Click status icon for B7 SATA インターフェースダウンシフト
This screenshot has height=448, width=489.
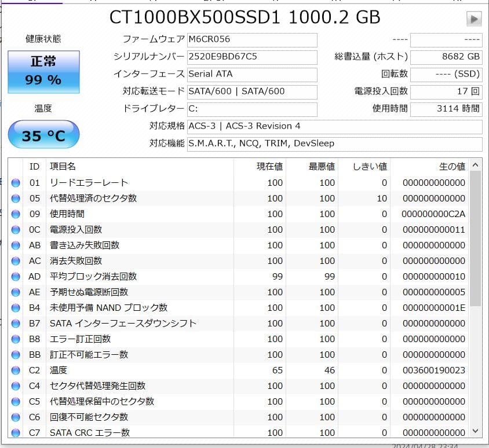coord(16,324)
